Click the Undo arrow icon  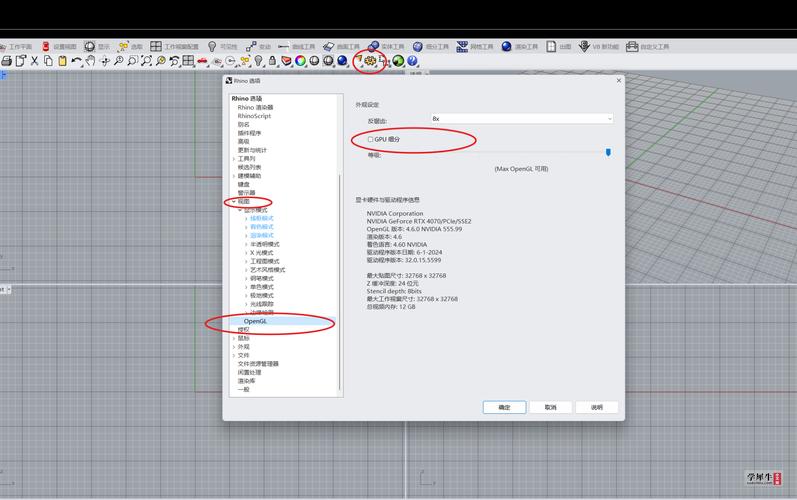(x=76, y=61)
